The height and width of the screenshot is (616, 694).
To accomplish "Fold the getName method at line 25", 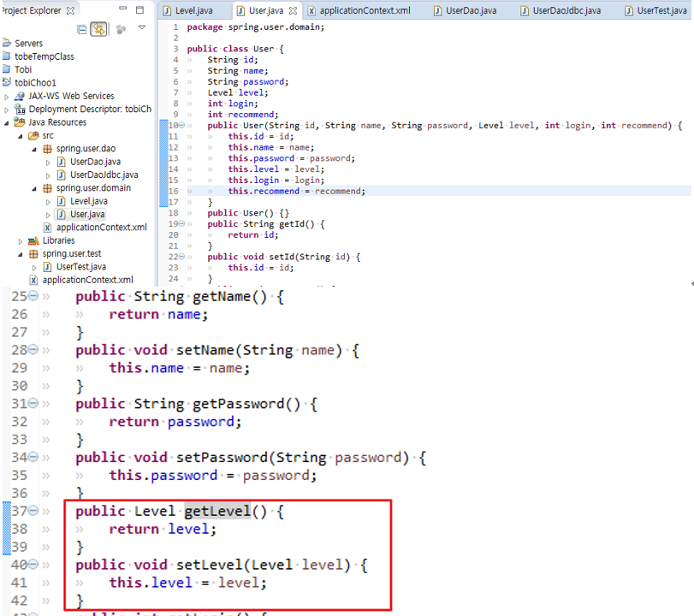I will 33,296.
